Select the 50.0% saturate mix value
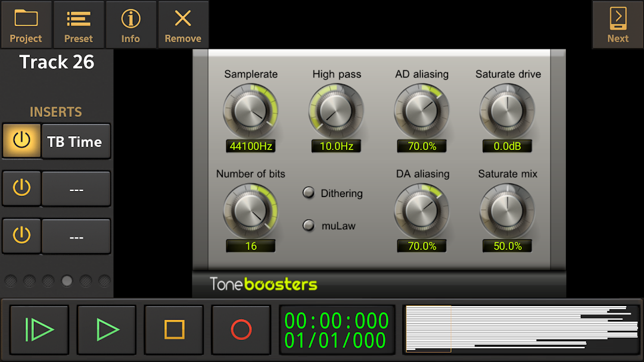This screenshot has width=644, height=362. pyautogui.click(x=507, y=246)
